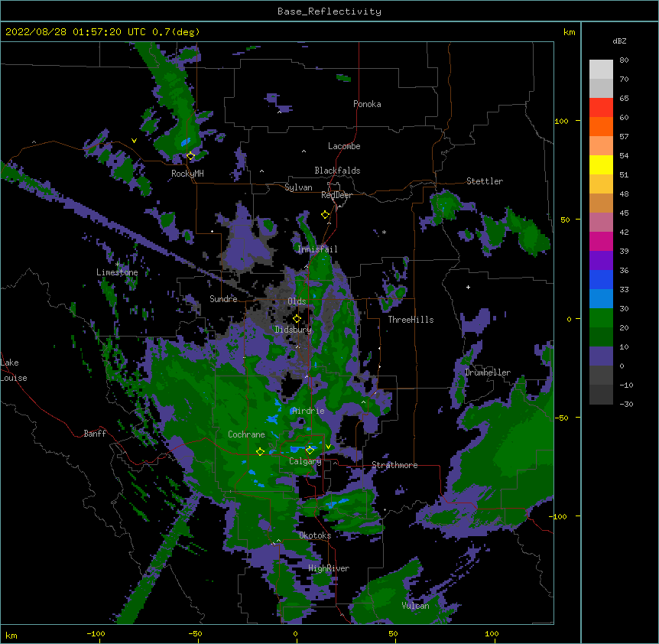Click the asterisk marker east of Innisfail
The image size is (659, 644).
[384, 233]
